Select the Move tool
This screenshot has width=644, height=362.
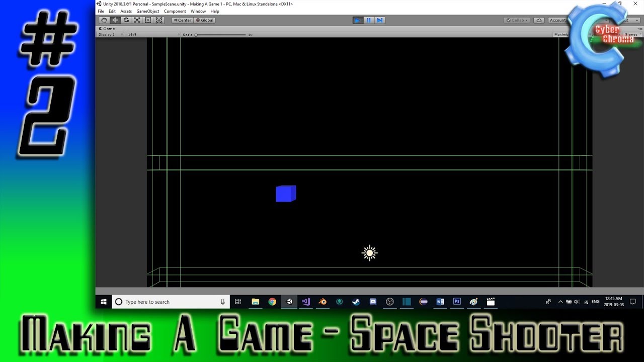[115, 20]
